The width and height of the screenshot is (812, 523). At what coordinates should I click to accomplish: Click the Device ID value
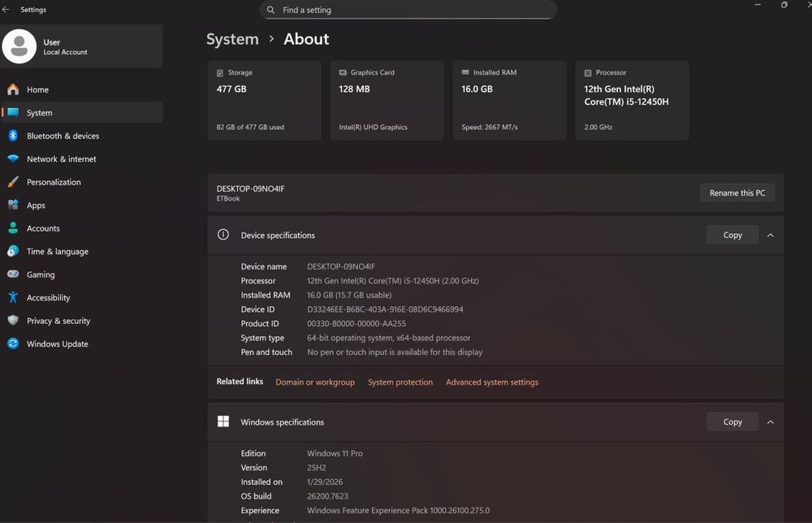(385, 309)
